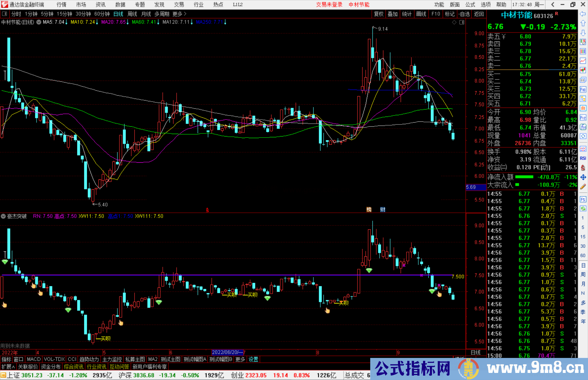Viewport: 588px width, 380px height.
Task: Click the four-way move arrows icon
Action: pos(583,177)
